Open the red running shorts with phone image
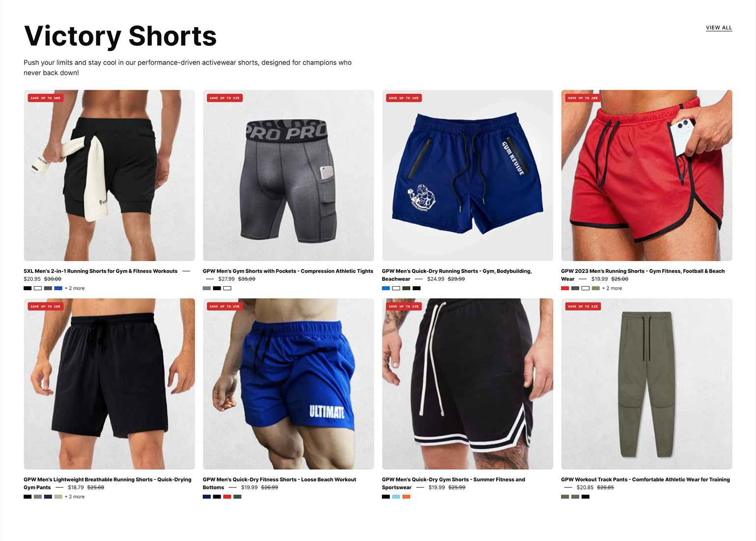 646,175
